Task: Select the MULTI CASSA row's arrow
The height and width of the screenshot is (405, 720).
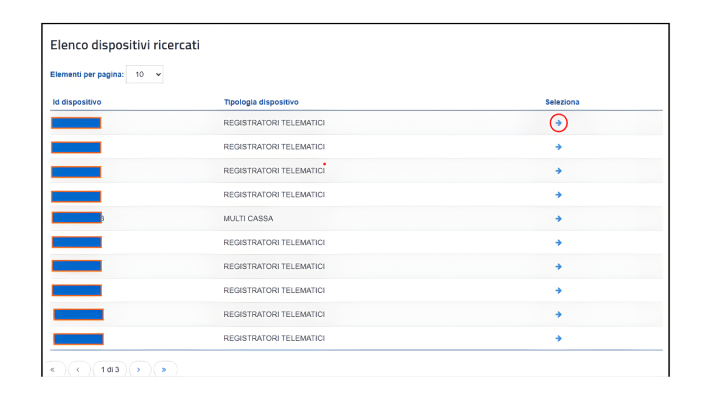Action: tap(558, 219)
